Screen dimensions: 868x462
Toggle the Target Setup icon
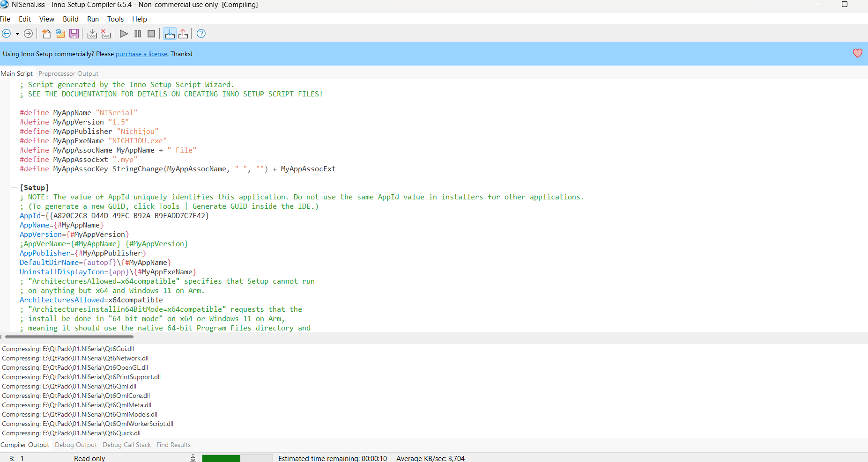pos(170,34)
